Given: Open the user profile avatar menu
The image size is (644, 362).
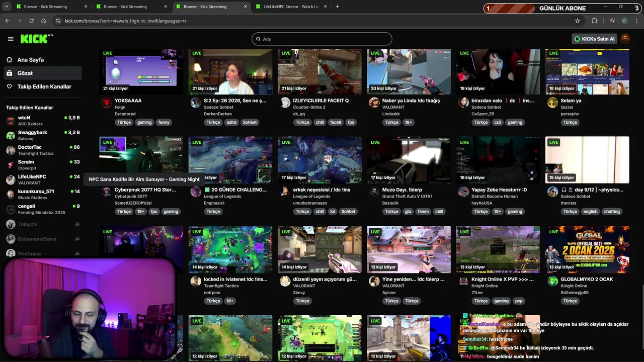Looking at the screenshot, I should point(625,39).
